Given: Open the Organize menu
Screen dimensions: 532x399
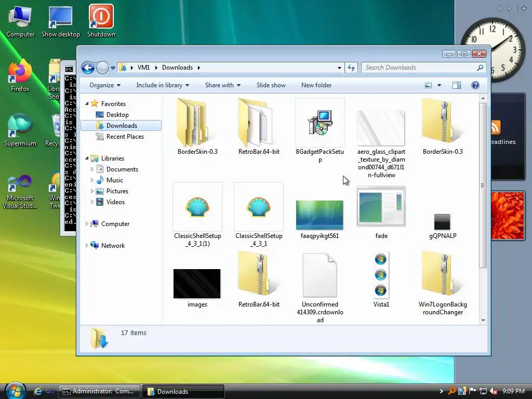Looking at the screenshot, I should coord(105,85).
